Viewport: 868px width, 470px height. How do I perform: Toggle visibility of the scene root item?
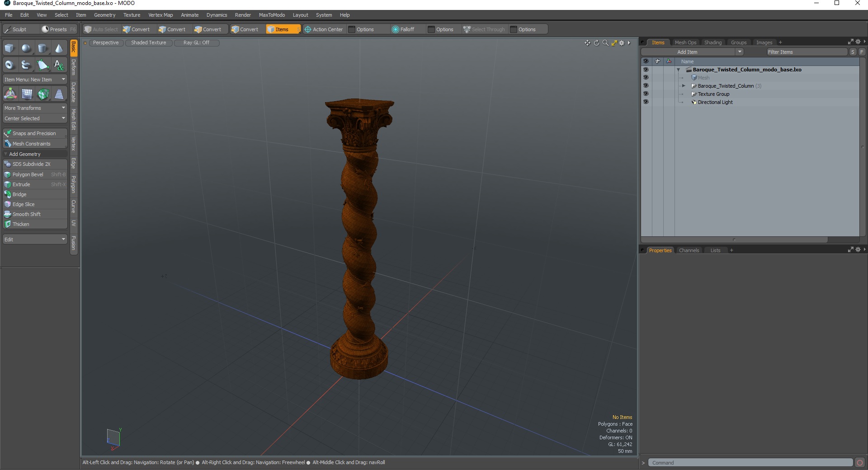(646, 70)
